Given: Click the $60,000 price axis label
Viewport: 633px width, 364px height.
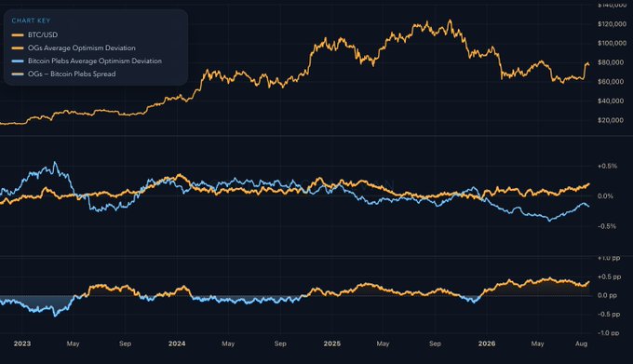Looking at the screenshot, I should click(611, 82).
